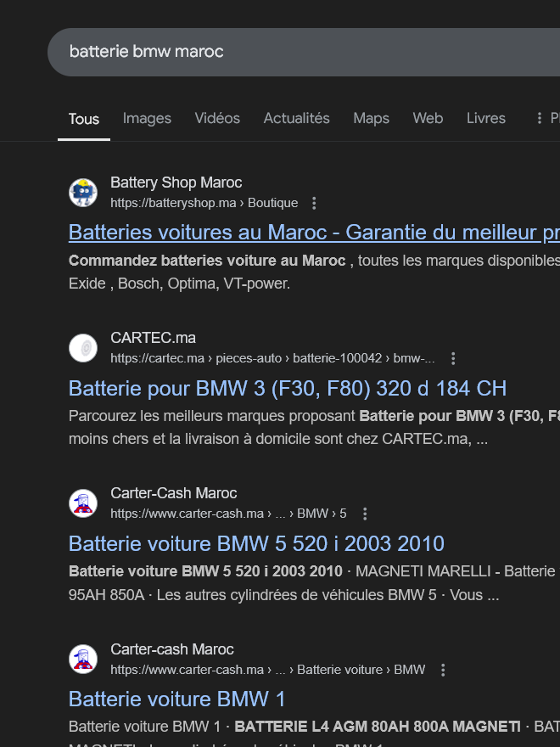Click snippet line moins chers et la livraison
Screen dimensions: 560x747
tap(278, 439)
